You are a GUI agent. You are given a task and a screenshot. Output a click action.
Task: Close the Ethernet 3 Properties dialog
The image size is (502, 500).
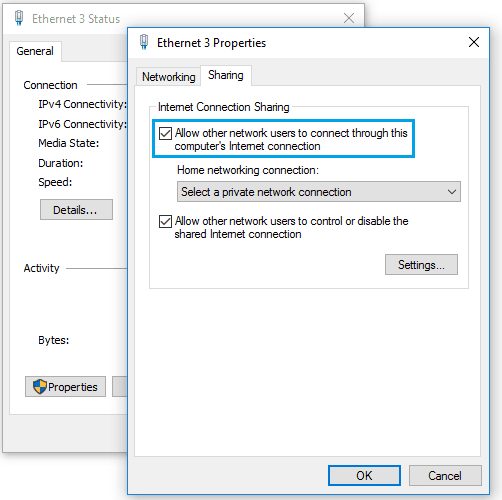click(x=474, y=42)
